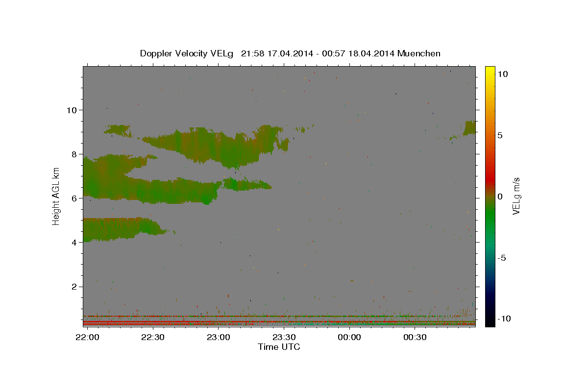588x392 pixels.
Task: Click the colorbar value 5 label
Action: point(500,135)
